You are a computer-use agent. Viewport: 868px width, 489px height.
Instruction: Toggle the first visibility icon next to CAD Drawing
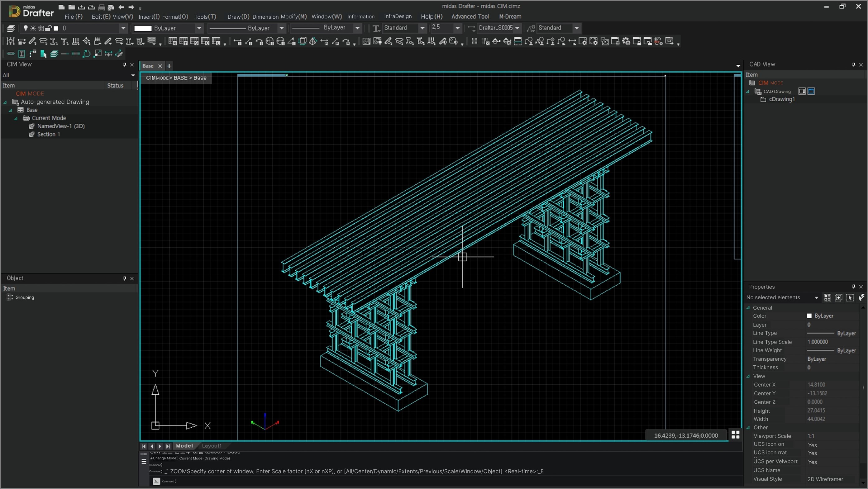802,91
